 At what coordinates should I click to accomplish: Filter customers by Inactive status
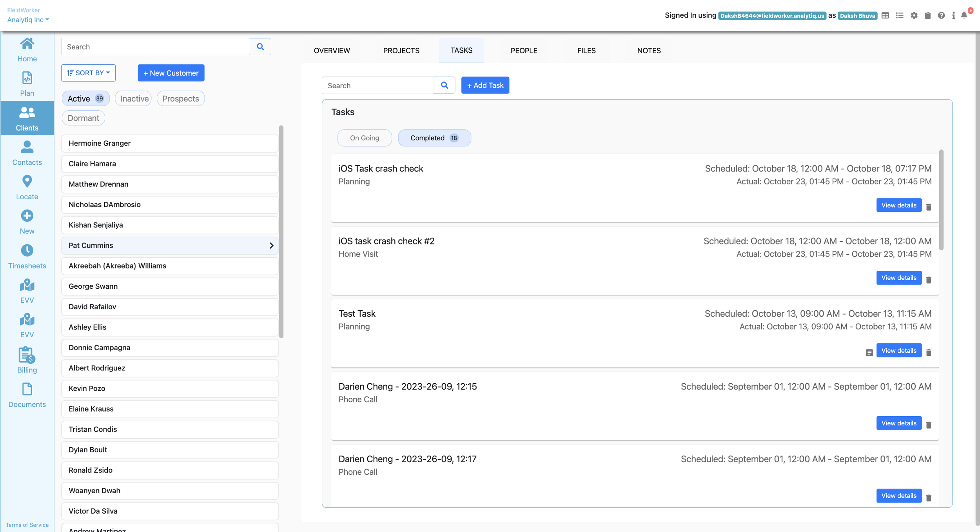pyautogui.click(x=134, y=98)
